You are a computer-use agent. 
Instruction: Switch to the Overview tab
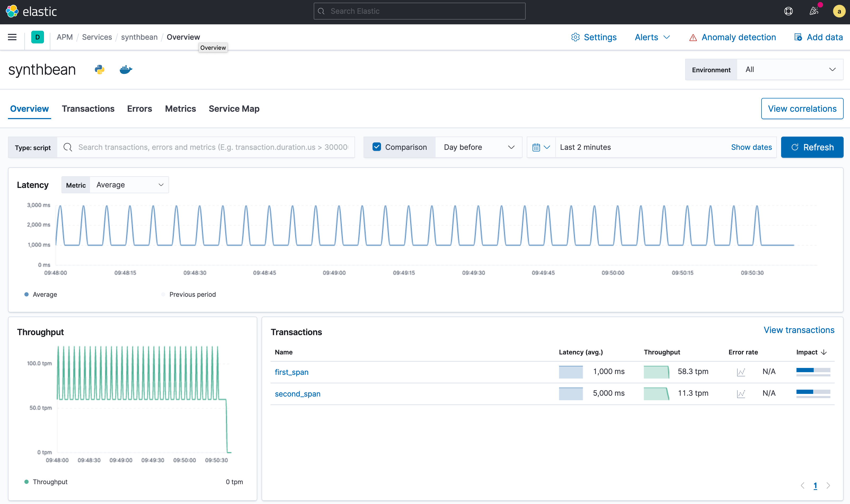tap(29, 109)
